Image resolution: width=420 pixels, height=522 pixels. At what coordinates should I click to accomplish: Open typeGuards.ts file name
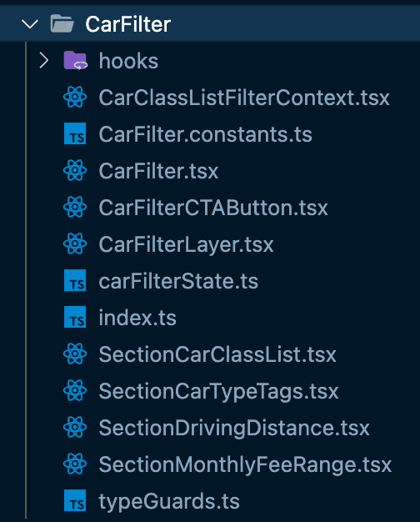[169, 501]
